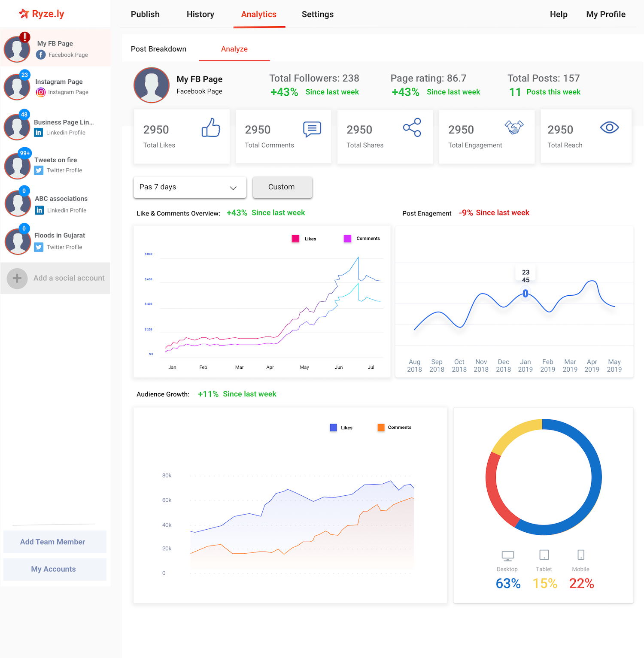Viewport: 644px width, 658px height.
Task: Click the Custom date range button
Action: pos(282,187)
